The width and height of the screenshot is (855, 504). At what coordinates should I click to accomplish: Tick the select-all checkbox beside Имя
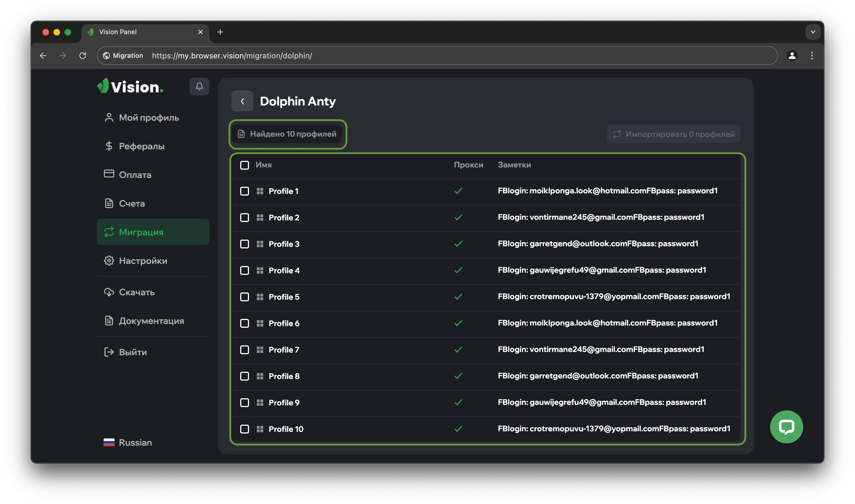coord(244,165)
